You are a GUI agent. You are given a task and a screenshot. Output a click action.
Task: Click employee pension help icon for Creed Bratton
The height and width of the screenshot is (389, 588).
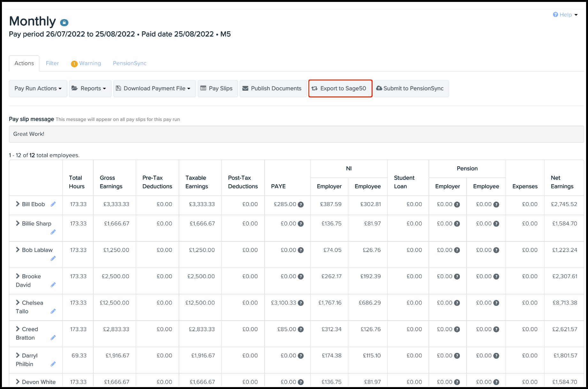pos(496,330)
